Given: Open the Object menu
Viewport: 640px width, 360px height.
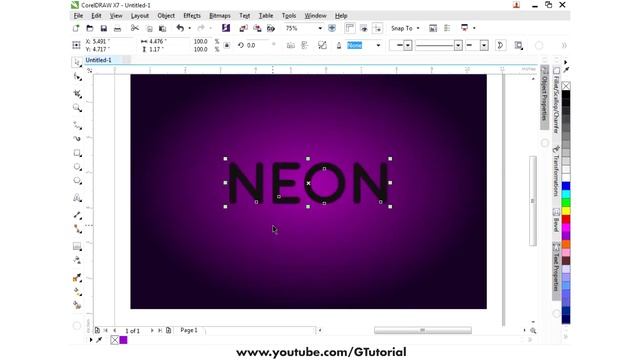Looking at the screenshot, I should [x=166, y=16].
